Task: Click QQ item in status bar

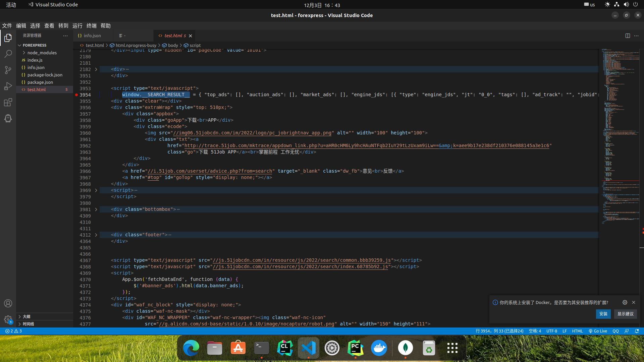Action: 615,331
